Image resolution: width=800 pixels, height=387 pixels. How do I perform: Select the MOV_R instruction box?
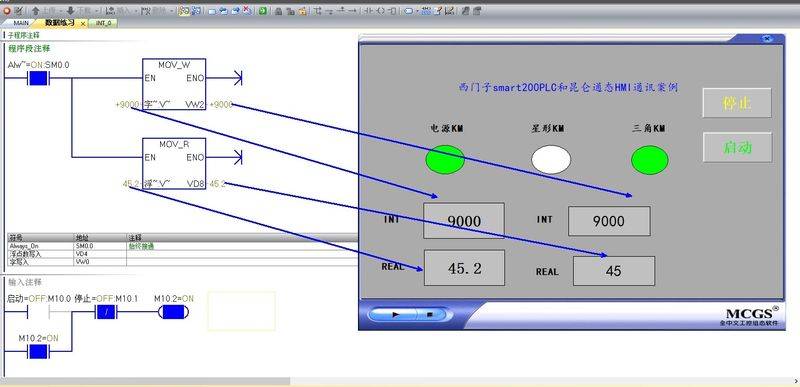174,163
